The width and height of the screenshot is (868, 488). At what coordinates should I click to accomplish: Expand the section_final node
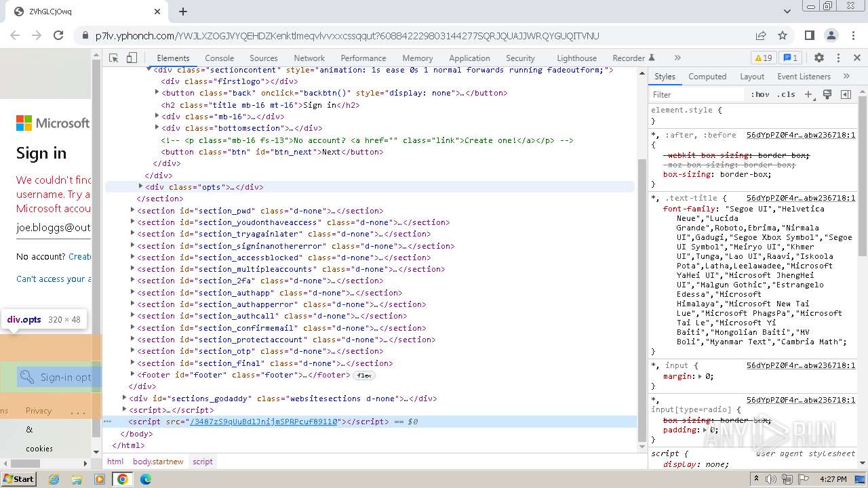[x=133, y=363]
